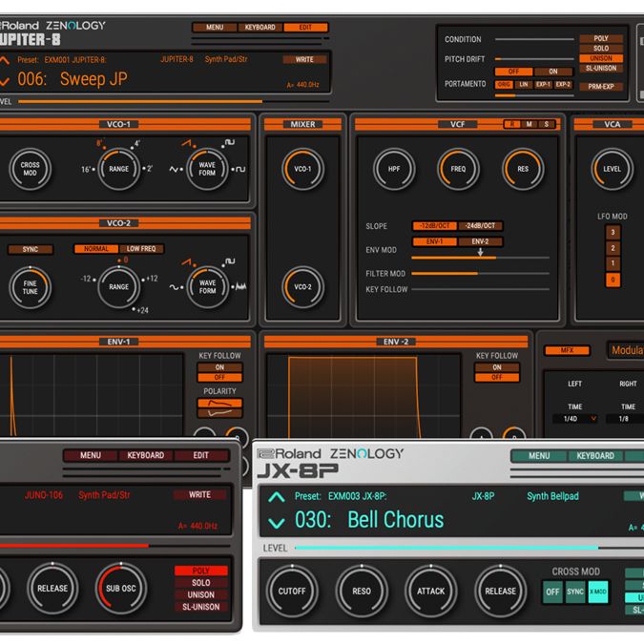Set VCO-2 mode to LOW FREQ
The image size is (644, 644).
click(x=141, y=249)
